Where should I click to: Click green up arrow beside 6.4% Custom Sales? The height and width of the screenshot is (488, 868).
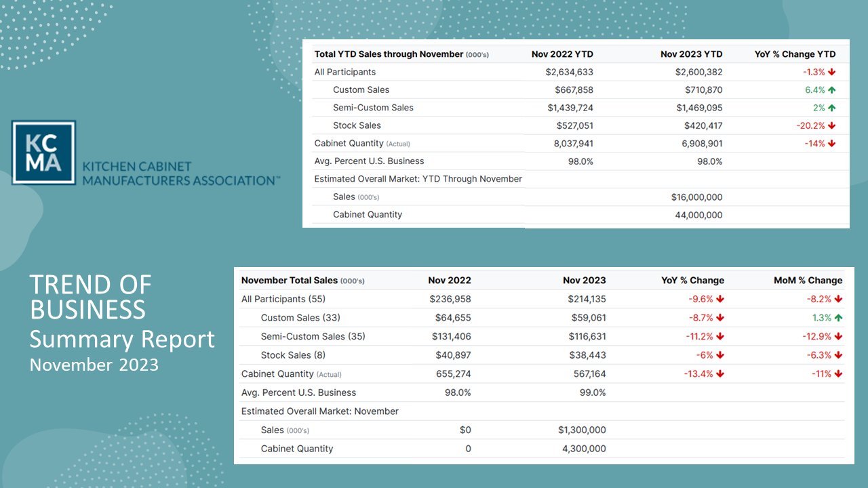[831, 90]
